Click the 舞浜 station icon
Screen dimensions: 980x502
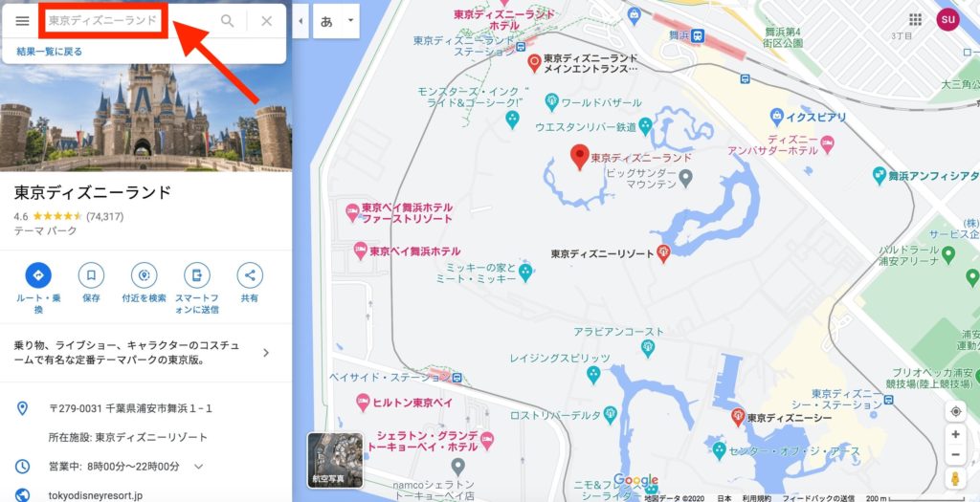698,36
